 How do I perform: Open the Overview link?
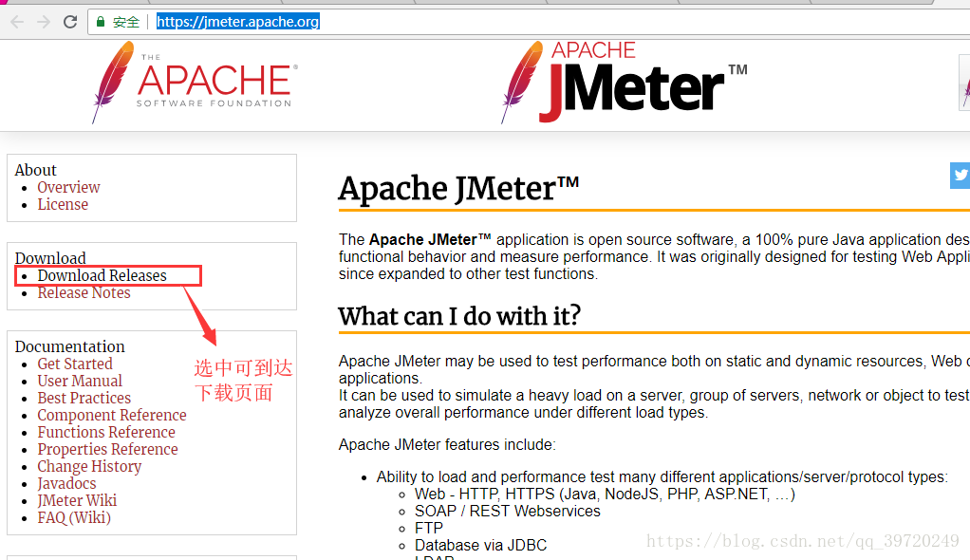pos(68,188)
